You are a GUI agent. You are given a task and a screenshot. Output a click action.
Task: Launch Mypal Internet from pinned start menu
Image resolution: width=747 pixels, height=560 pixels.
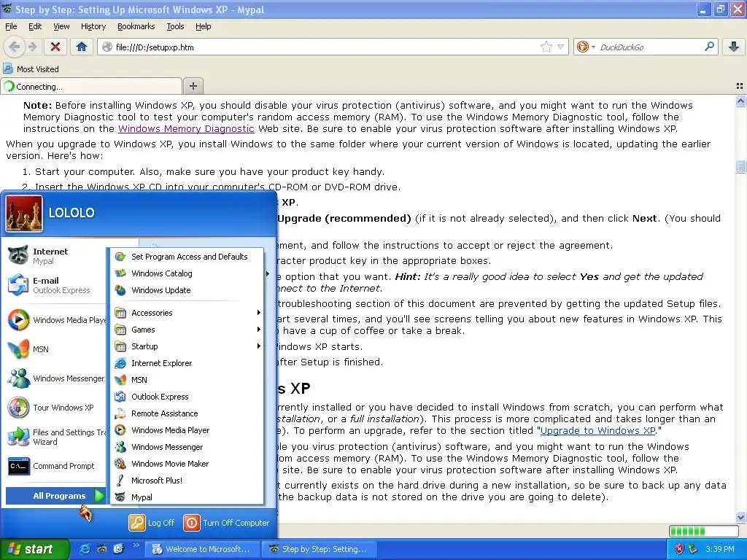[x=55, y=256]
